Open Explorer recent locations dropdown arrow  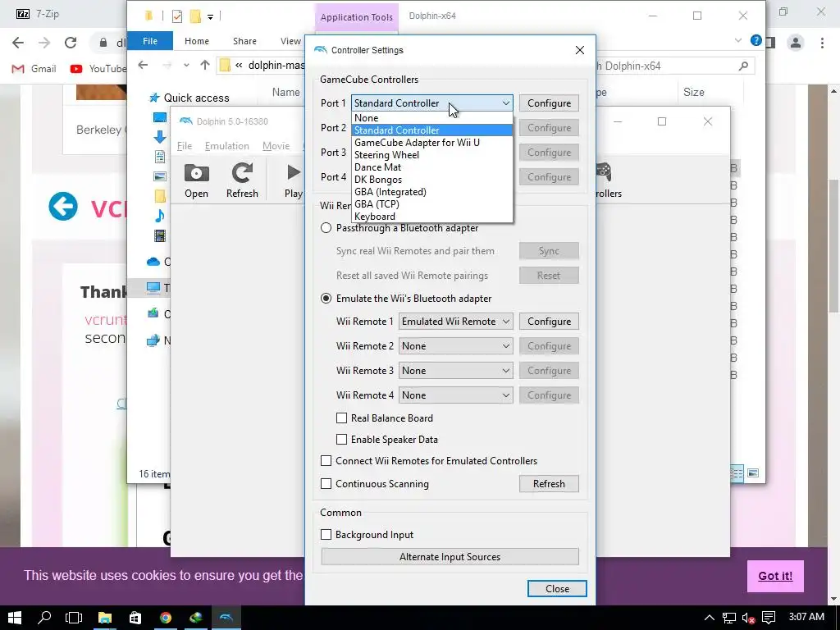coord(186,66)
